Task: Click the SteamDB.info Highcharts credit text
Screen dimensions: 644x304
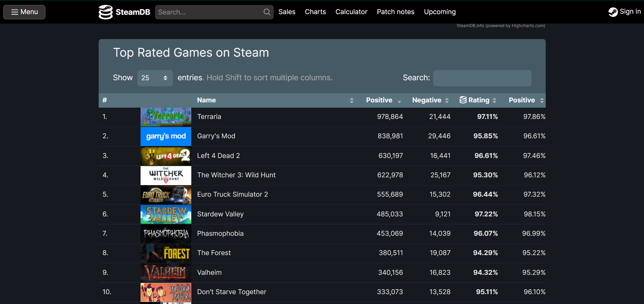Action: pyautogui.click(x=501, y=26)
